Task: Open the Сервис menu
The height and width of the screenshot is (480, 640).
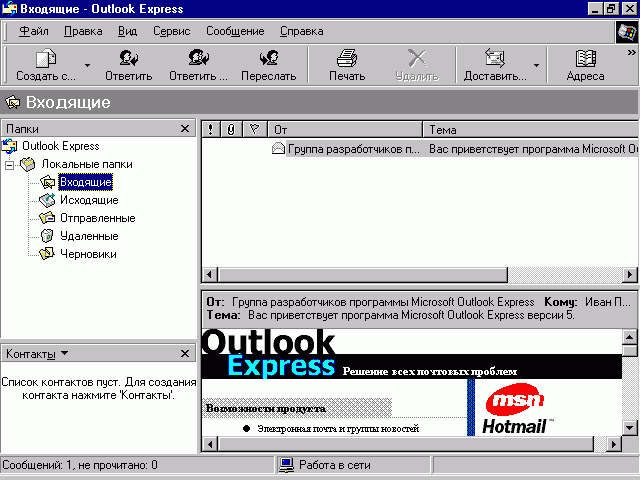Action: point(171,31)
